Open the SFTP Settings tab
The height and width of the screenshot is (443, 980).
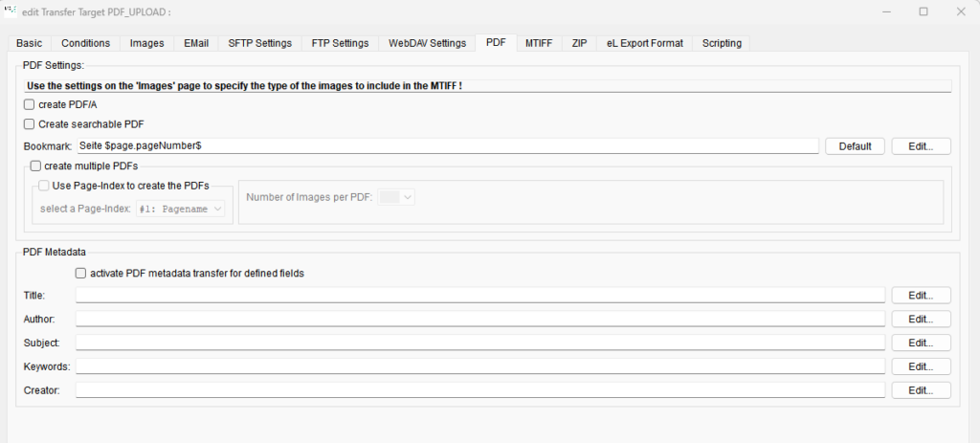pyautogui.click(x=259, y=43)
